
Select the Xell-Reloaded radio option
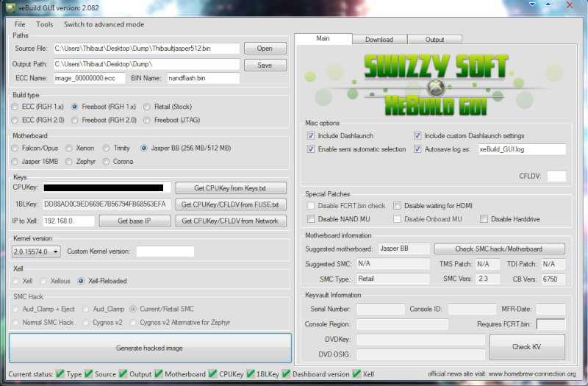click(102, 281)
